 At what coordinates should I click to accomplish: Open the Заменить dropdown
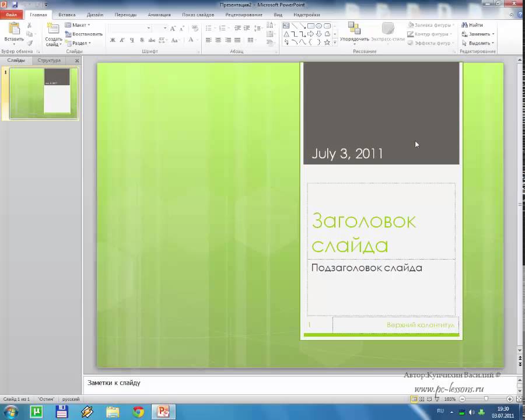pos(478,34)
